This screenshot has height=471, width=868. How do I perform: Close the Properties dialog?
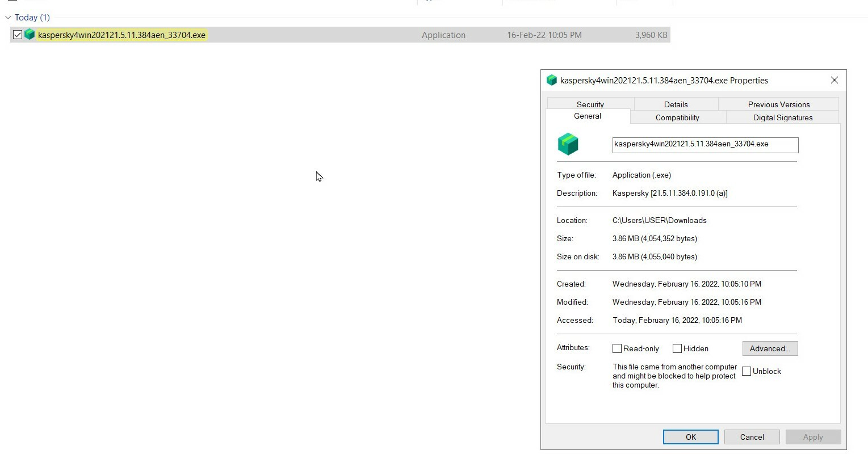coord(835,80)
